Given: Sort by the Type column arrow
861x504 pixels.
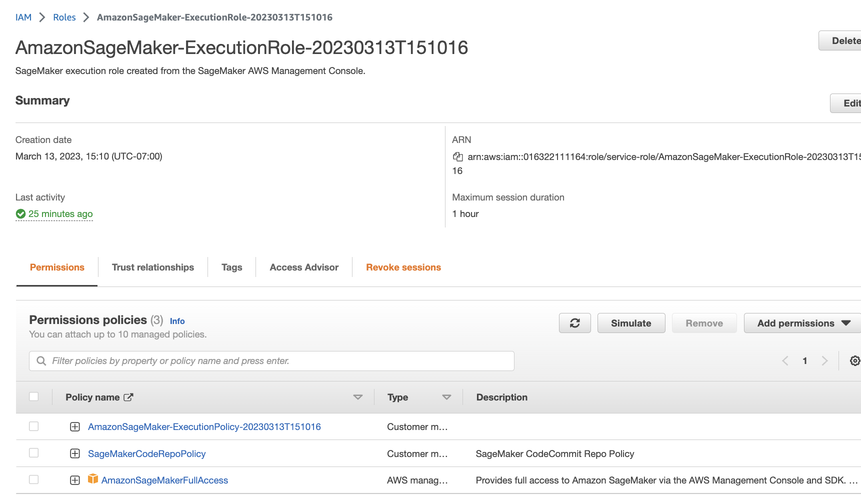Looking at the screenshot, I should click(447, 397).
